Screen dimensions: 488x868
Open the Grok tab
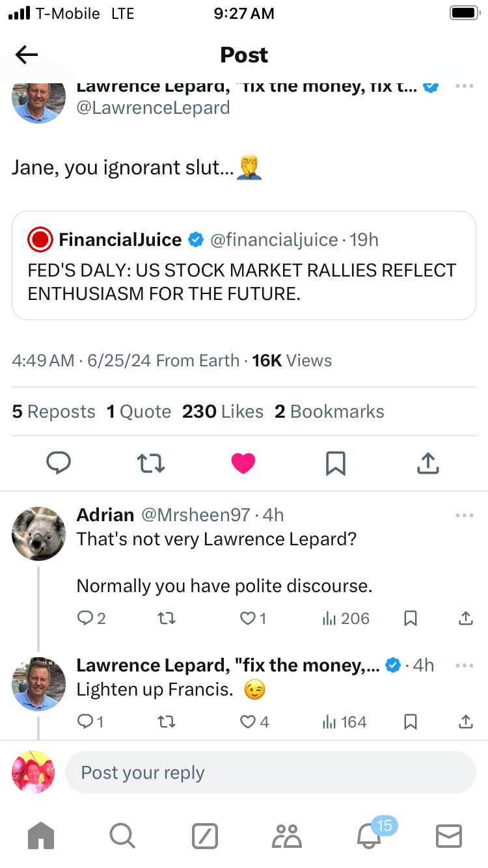tap(205, 836)
